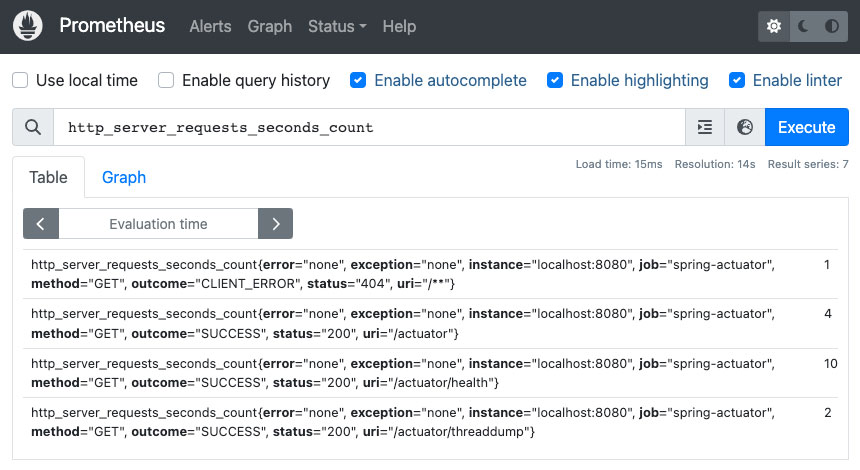Go to next evaluation time
The image size is (860, 470).
coord(275,224)
